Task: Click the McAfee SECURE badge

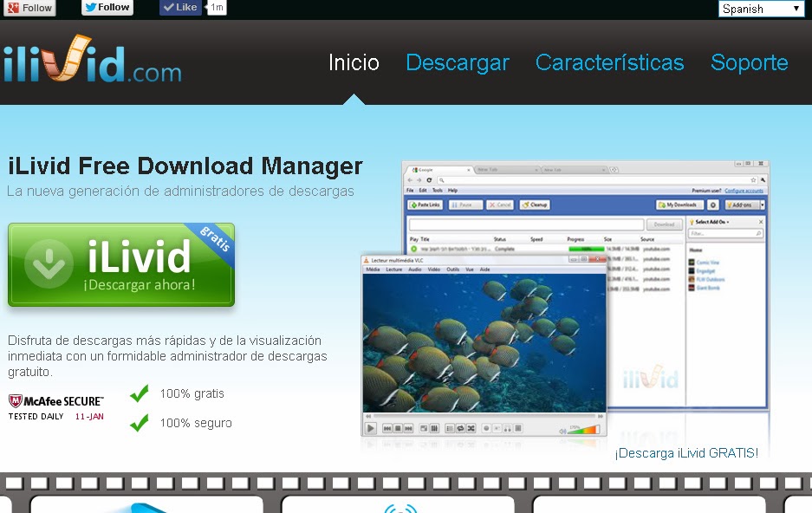Action: 56,407
